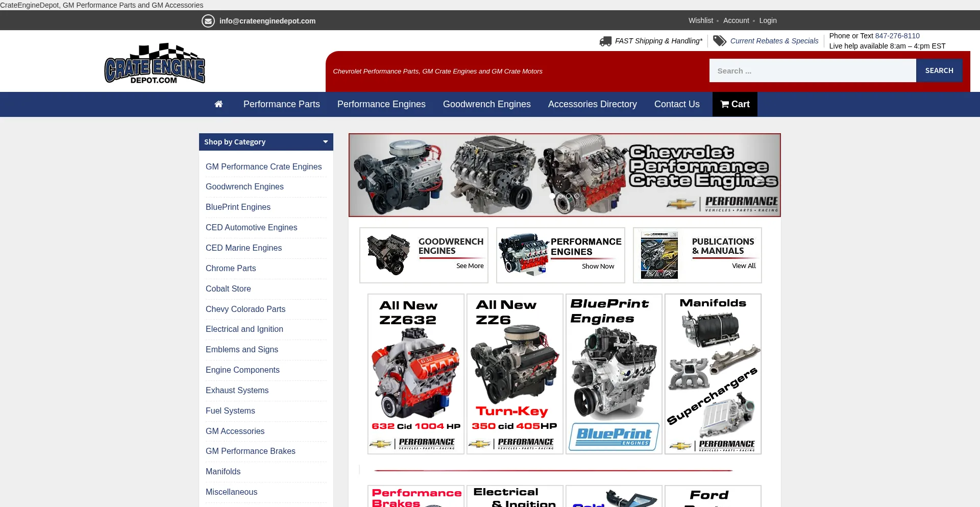980x507 pixels.
Task: Open Chevy Colorado Parts category
Action: 246,309
